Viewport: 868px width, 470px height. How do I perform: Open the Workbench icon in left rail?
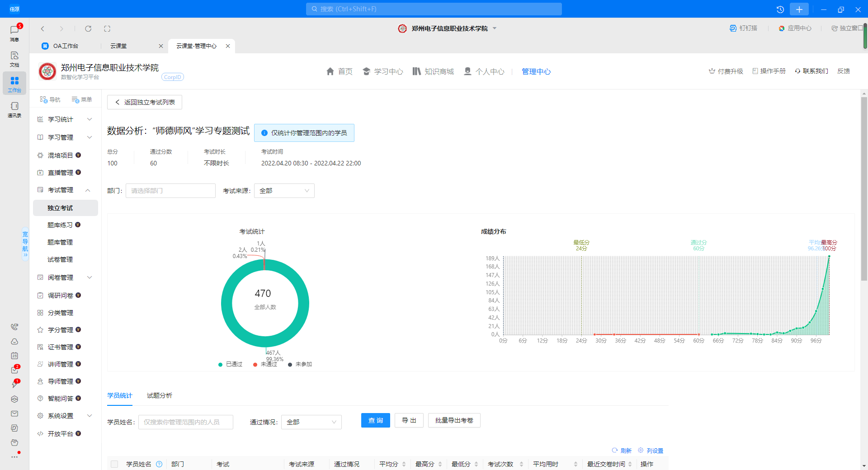click(14, 84)
